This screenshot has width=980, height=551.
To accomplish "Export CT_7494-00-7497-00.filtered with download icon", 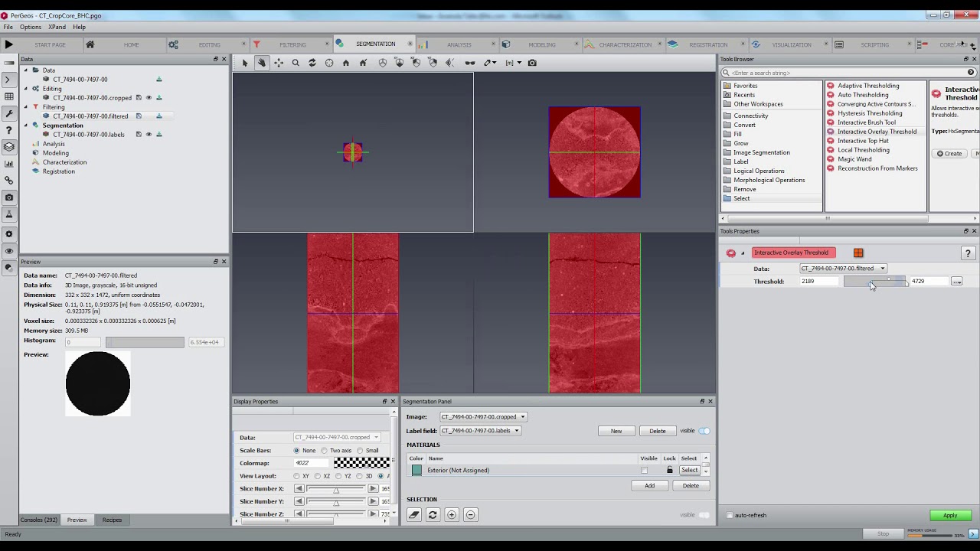I will (x=159, y=116).
